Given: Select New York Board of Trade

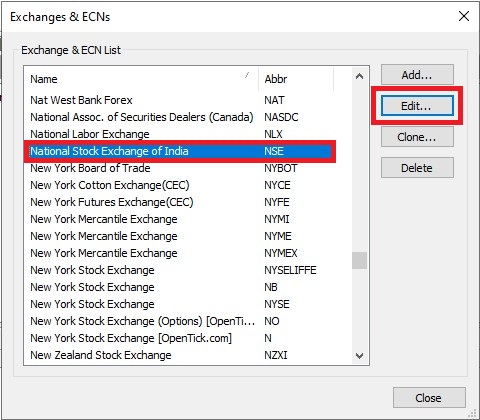Looking at the screenshot, I should click(180, 168).
